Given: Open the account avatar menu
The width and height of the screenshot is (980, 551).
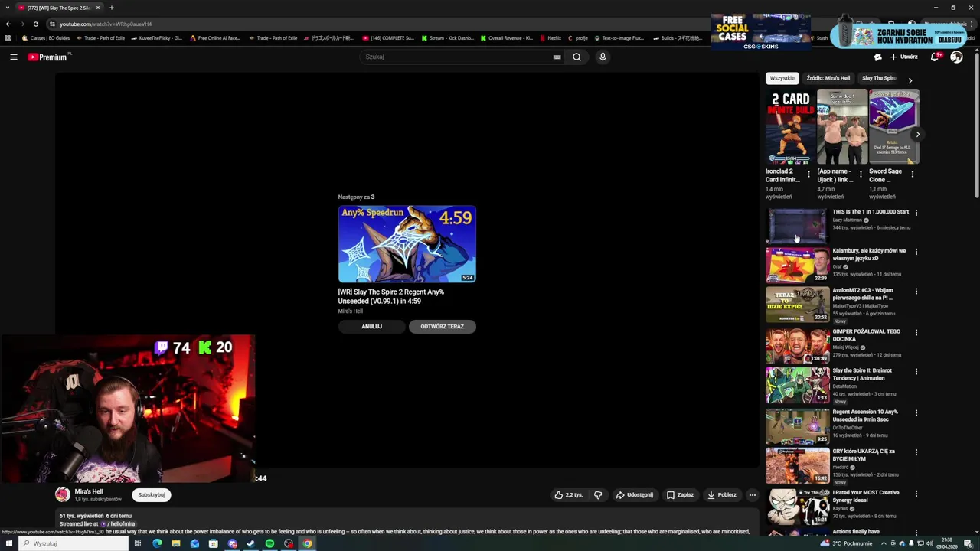Looking at the screenshot, I should point(956,57).
